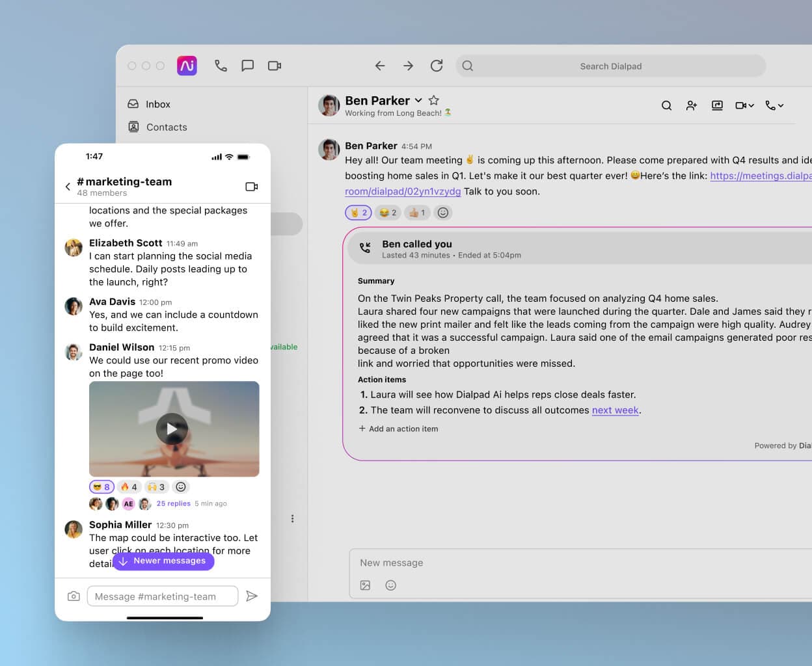Star the Ben Parker conversation
Screen dimensions: 812x666
(x=433, y=101)
